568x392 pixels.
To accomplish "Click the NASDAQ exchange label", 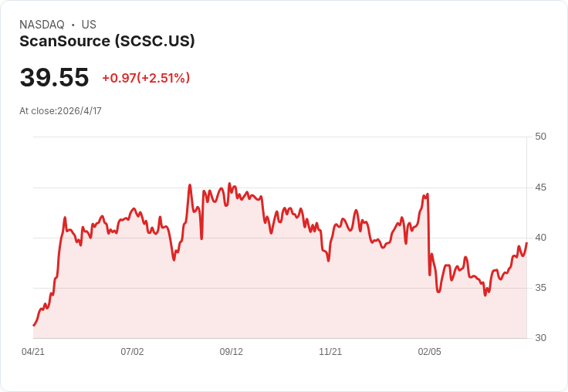I will point(42,25).
